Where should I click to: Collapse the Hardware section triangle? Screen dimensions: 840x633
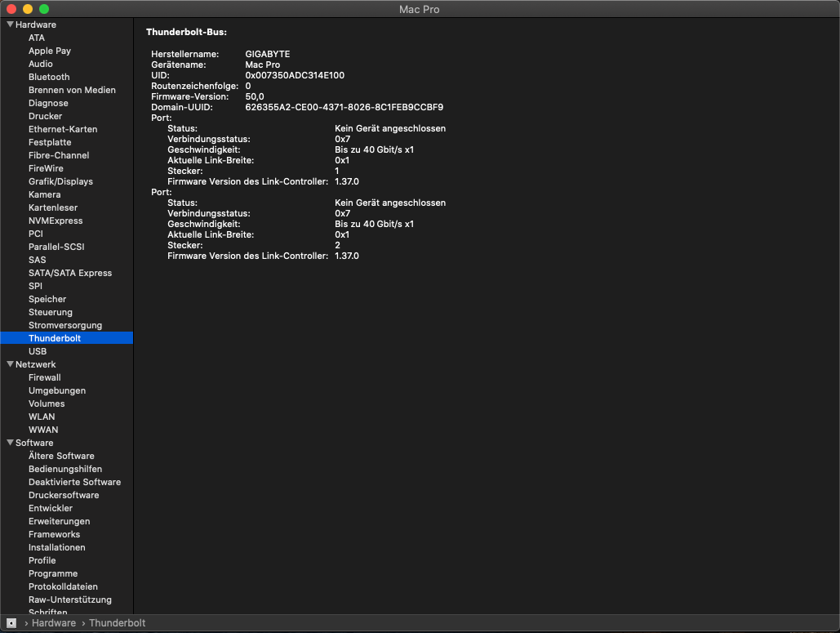10,25
